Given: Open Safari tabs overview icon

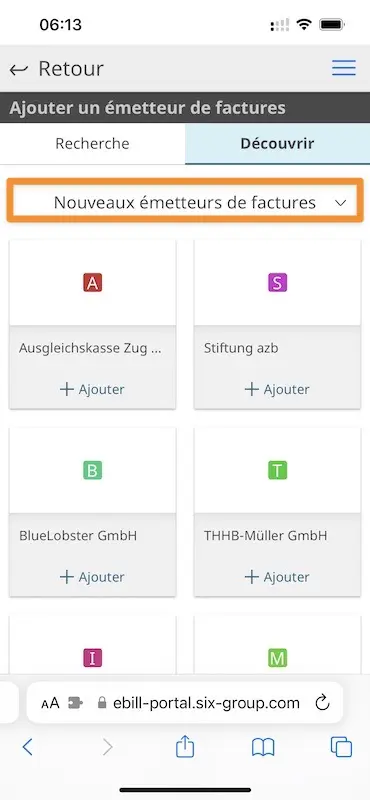Looking at the screenshot, I should pos(341,747).
